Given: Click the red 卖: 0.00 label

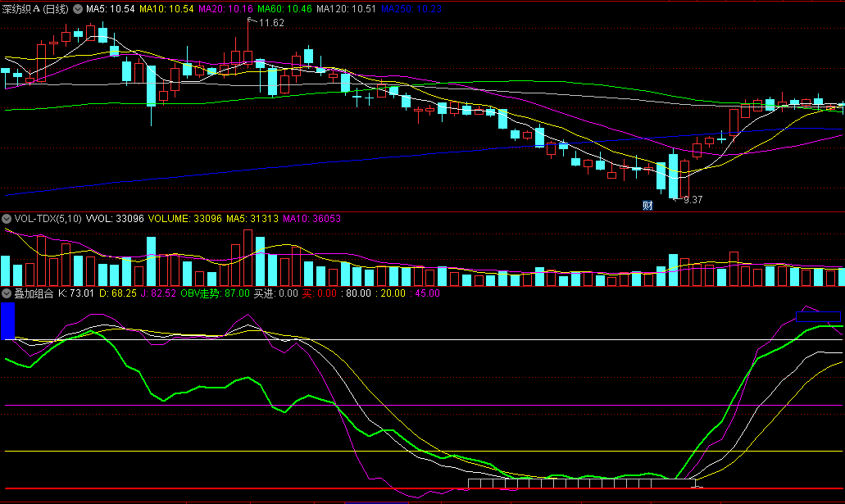Looking at the screenshot, I should [x=320, y=293].
